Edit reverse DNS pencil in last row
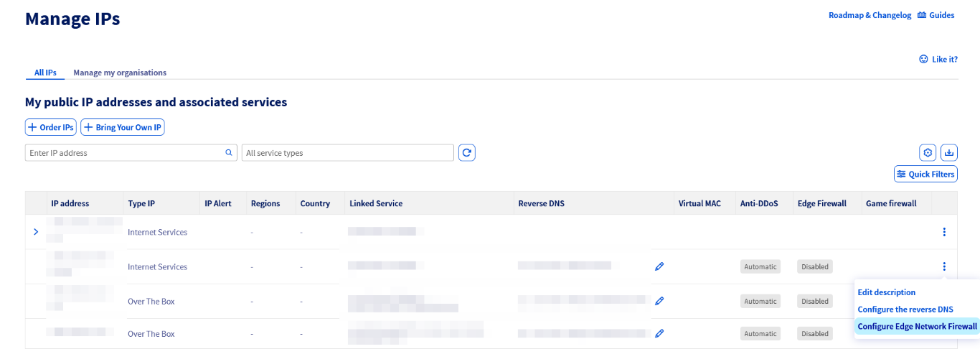This screenshot has height=349, width=980. (x=659, y=333)
